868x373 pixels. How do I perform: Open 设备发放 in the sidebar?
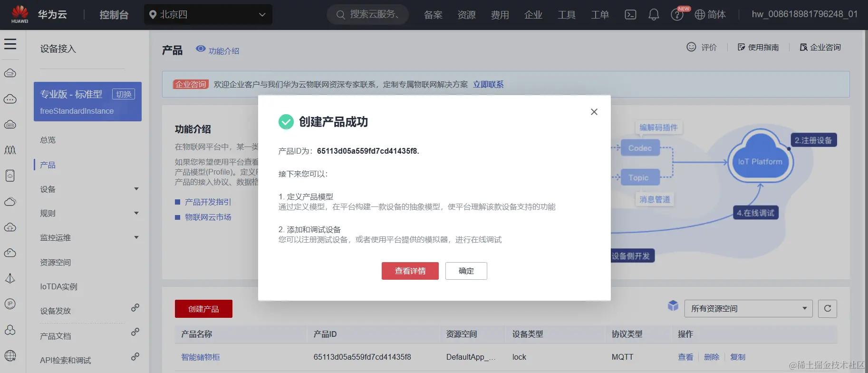coord(55,311)
